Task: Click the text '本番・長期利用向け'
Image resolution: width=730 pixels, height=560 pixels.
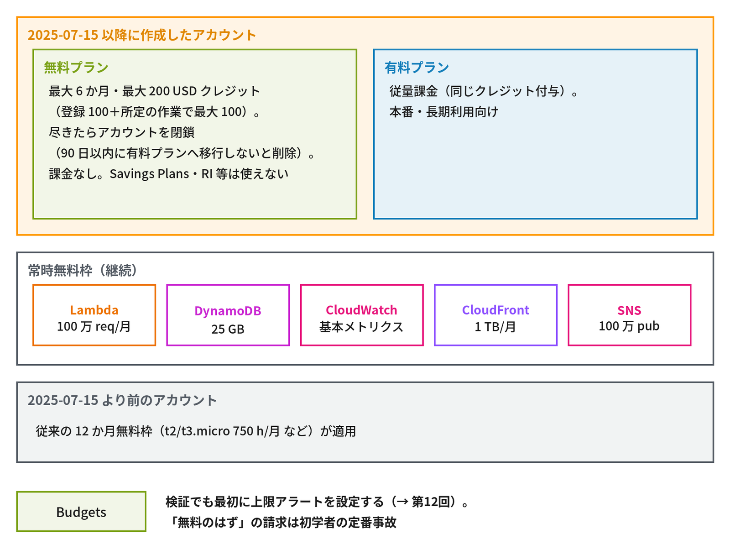Action: [444, 112]
